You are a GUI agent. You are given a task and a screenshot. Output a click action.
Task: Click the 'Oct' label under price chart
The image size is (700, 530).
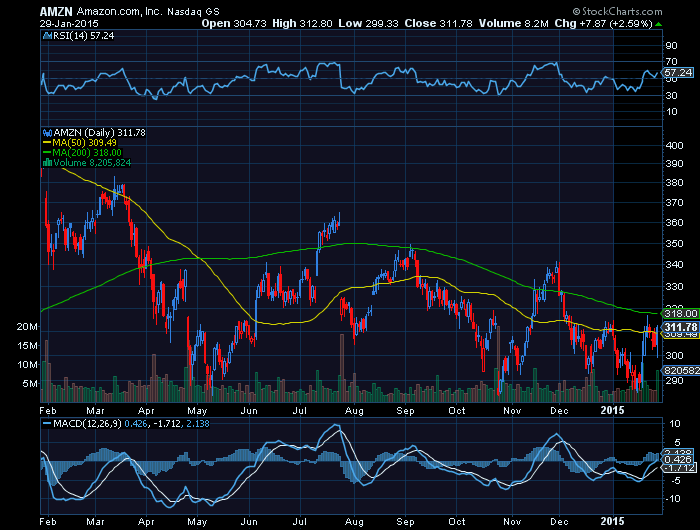point(457,410)
